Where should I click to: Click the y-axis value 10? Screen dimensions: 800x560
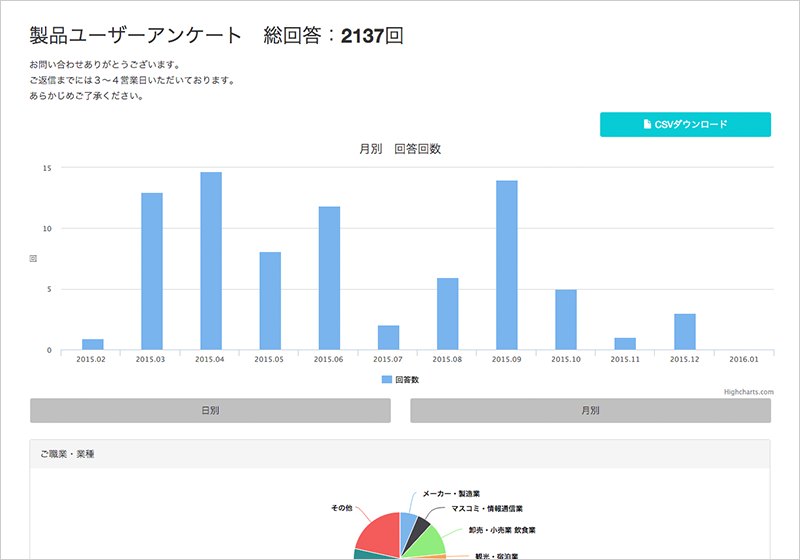pyautogui.click(x=47, y=228)
